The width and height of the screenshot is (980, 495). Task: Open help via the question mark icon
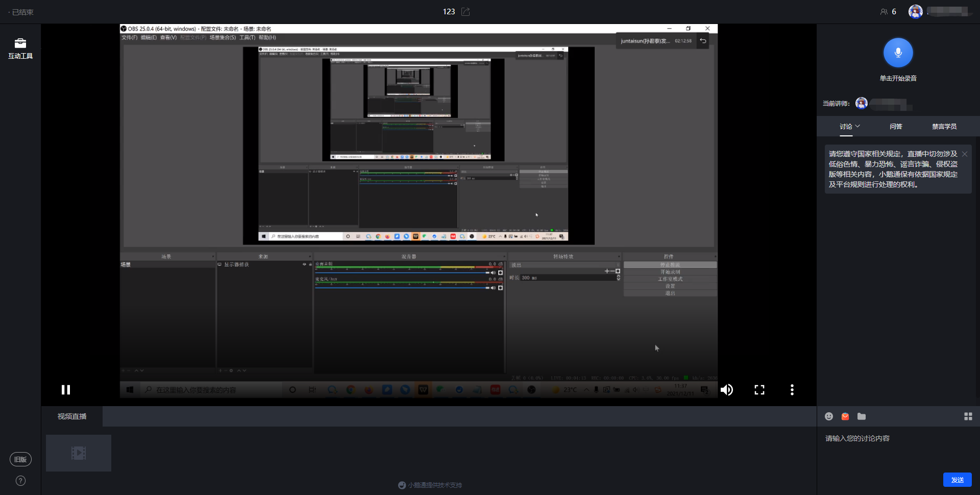click(x=20, y=480)
